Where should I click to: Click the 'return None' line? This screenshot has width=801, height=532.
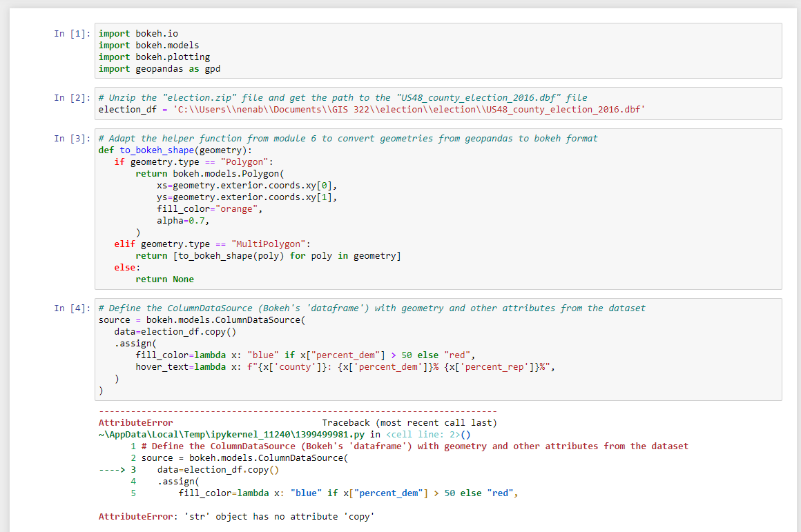coord(164,279)
